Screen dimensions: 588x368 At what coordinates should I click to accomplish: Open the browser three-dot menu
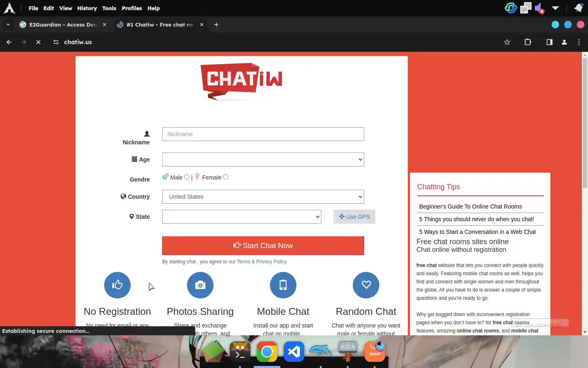[x=579, y=42]
